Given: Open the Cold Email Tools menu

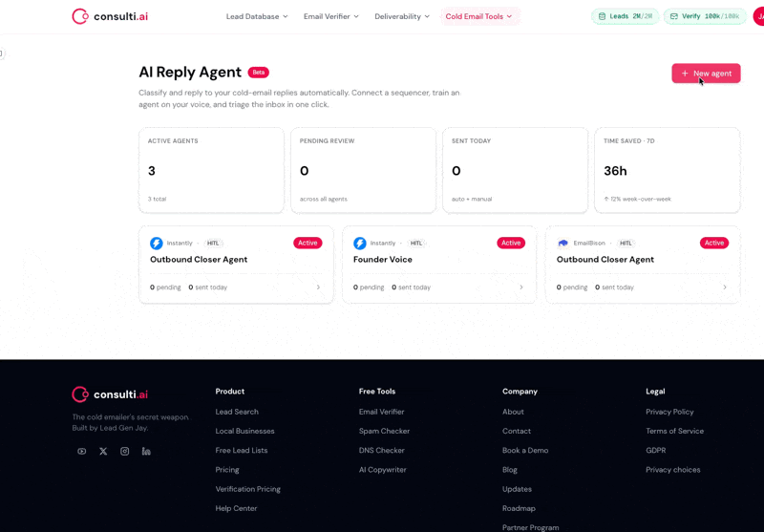Looking at the screenshot, I should coord(479,16).
